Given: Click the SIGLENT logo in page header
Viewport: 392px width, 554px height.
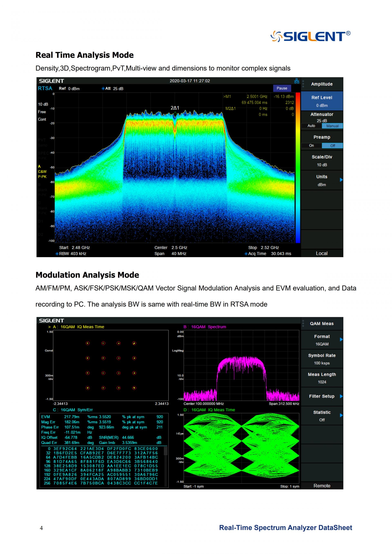Looking at the screenshot, I should pos(310,36).
